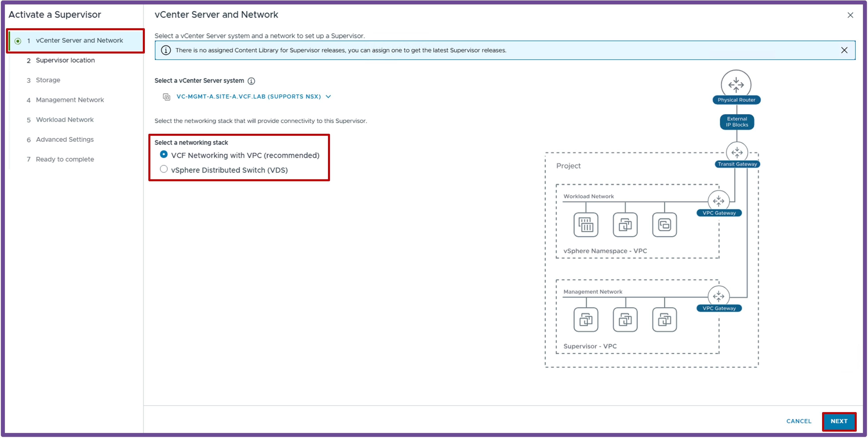Click the container pod icon in vSphere Namespace VPC
The height and width of the screenshot is (438, 868).
tap(586, 225)
